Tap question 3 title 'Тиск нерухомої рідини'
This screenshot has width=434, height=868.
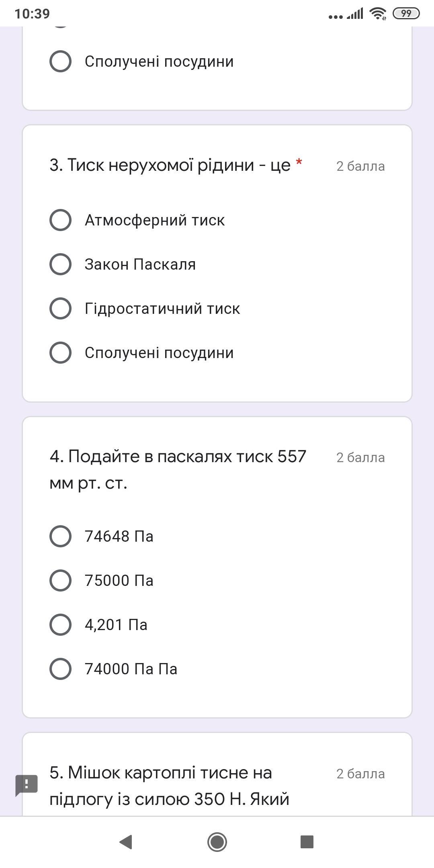tap(170, 165)
